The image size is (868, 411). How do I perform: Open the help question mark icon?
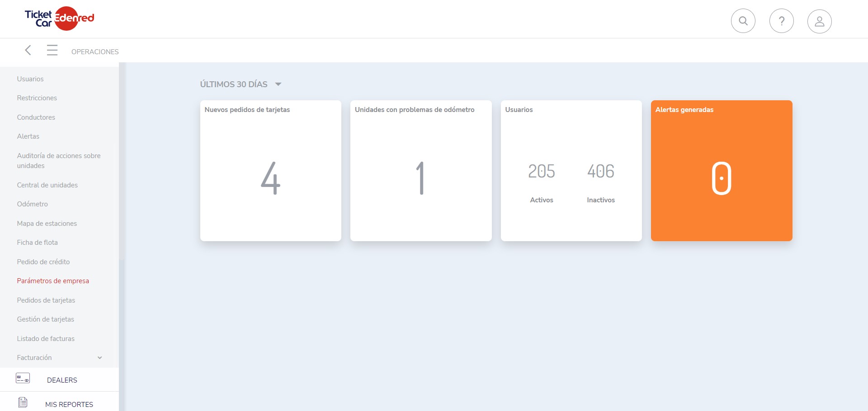pos(782,21)
